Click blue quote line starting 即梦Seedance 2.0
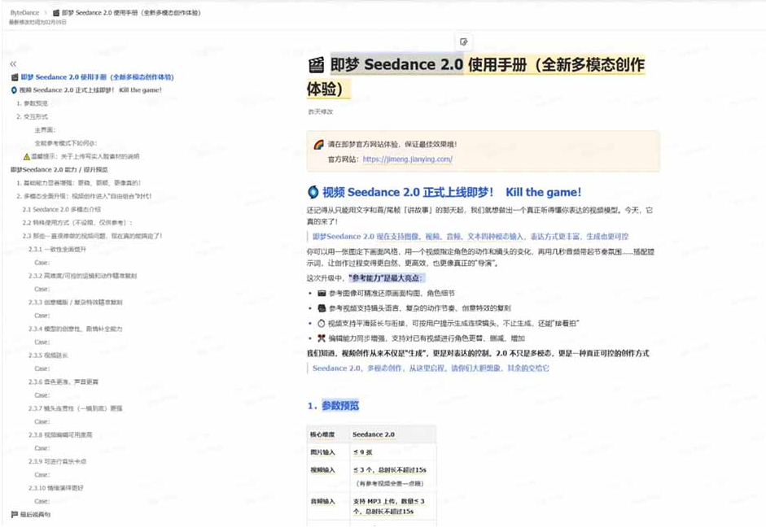 470,237
